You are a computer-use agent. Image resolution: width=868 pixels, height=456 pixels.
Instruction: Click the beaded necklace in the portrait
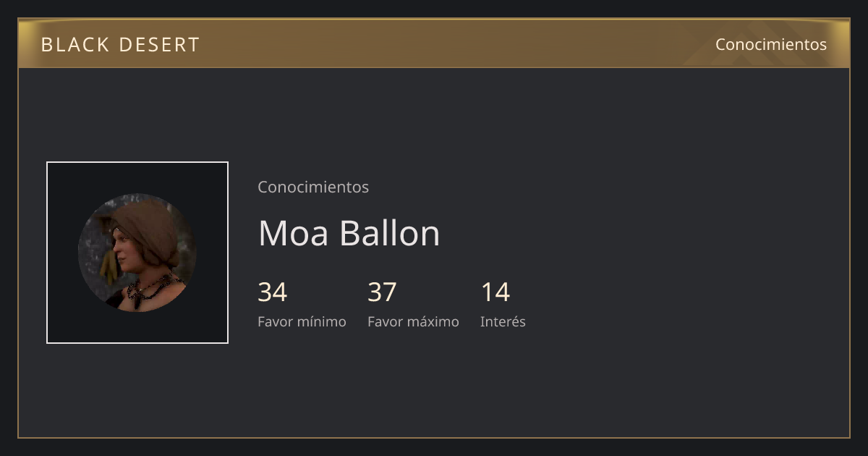pos(150,289)
